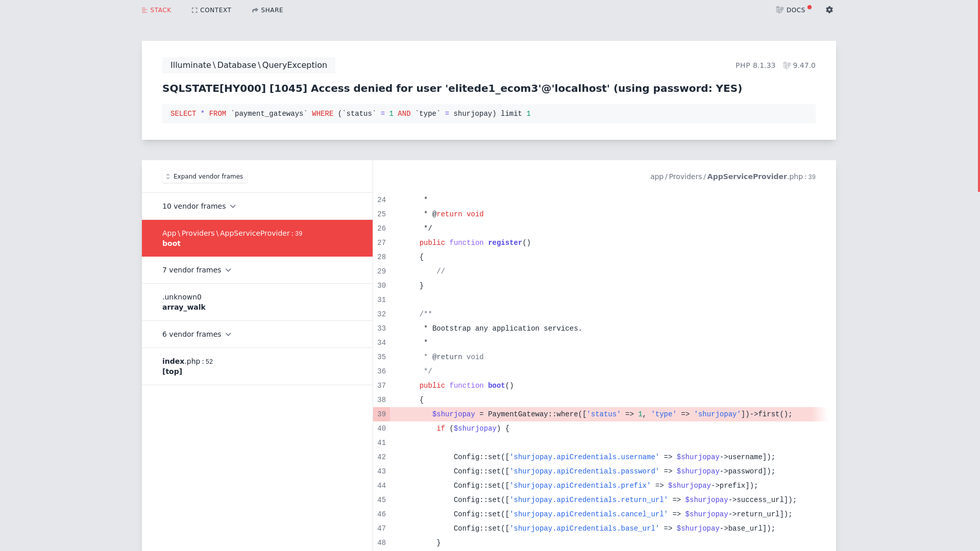The height and width of the screenshot is (551, 980).
Task: Click the page vertical scrollbar thumb
Action: [x=978, y=96]
